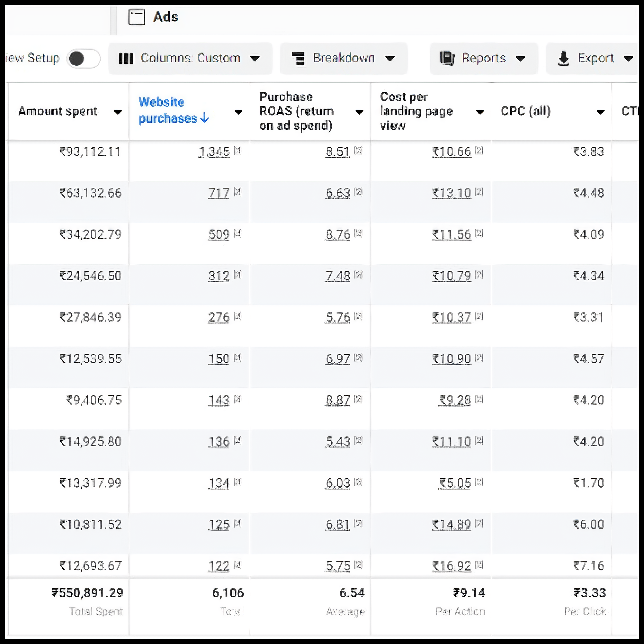Click the ₹10.66 cost per landing value

tap(452, 152)
